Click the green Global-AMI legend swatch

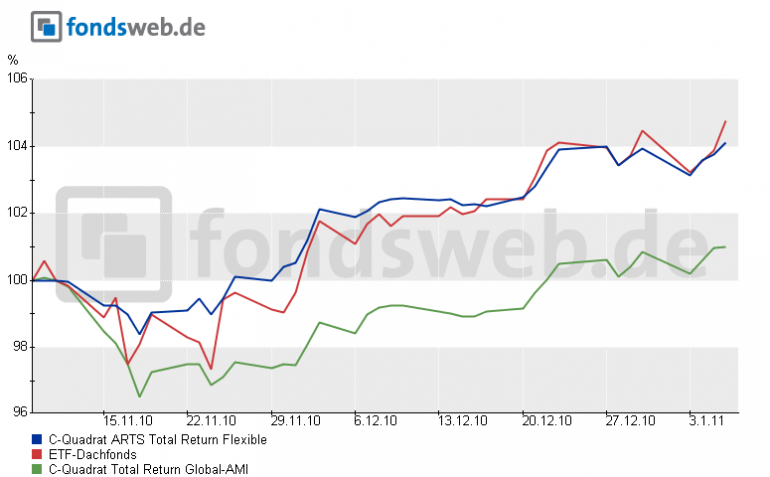pyautogui.click(x=37, y=468)
